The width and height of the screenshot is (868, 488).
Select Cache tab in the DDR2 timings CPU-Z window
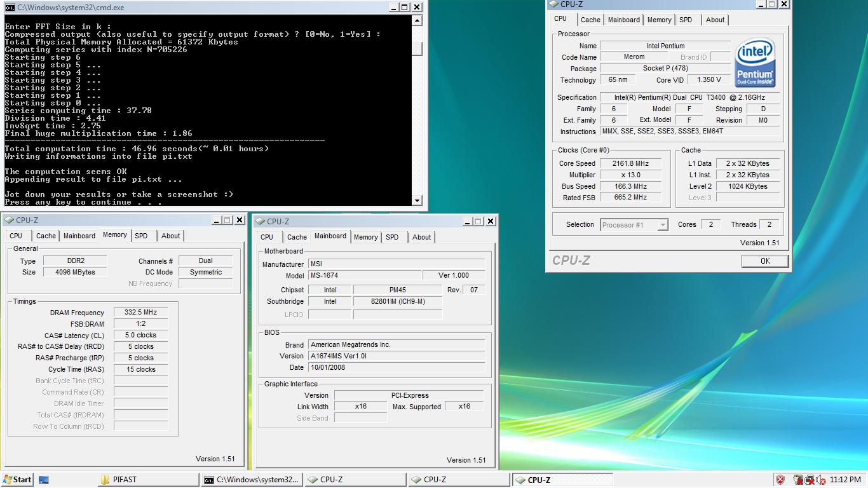click(x=46, y=236)
